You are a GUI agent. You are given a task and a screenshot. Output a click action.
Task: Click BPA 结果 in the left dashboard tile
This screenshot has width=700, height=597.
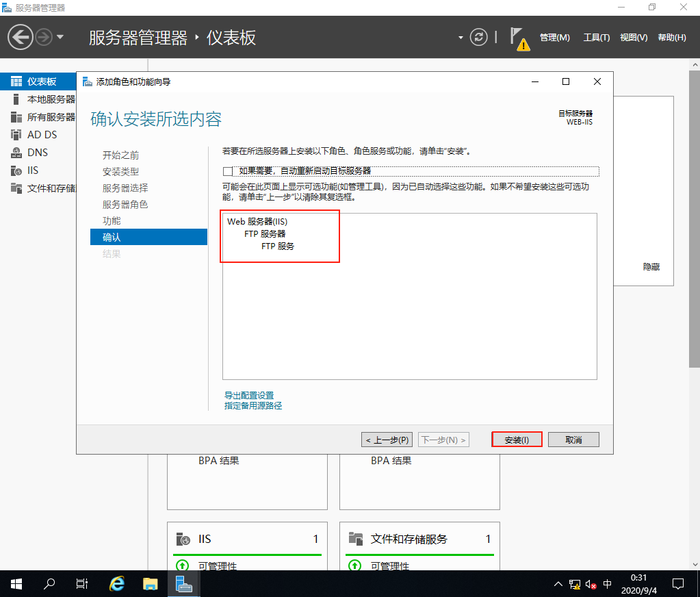coord(219,460)
